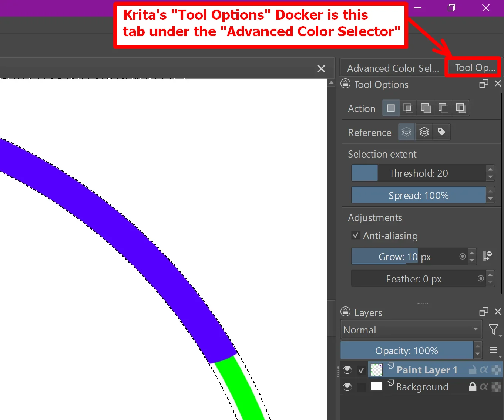Select the Replace selection action

click(391, 108)
